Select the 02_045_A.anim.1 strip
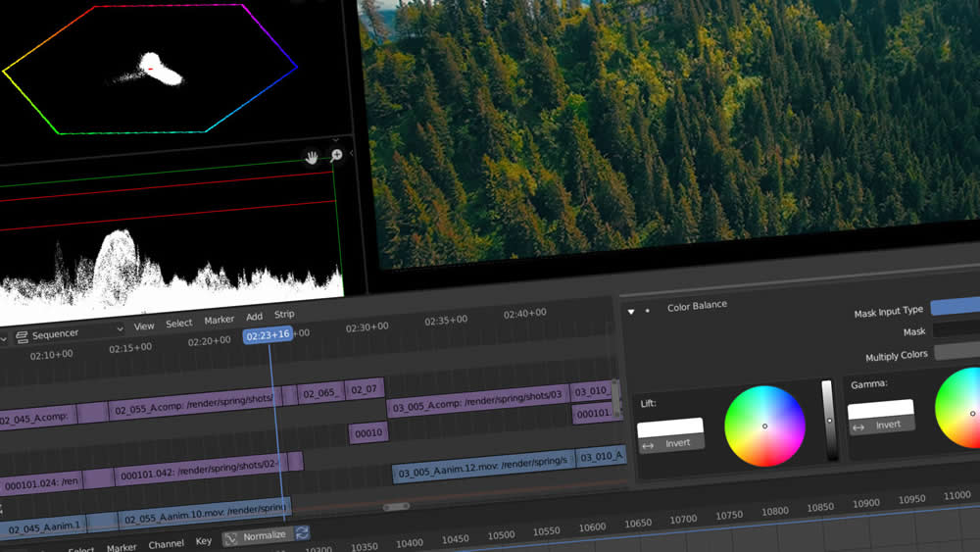The width and height of the screenshot is (980, 552). (x=44, y=528)
